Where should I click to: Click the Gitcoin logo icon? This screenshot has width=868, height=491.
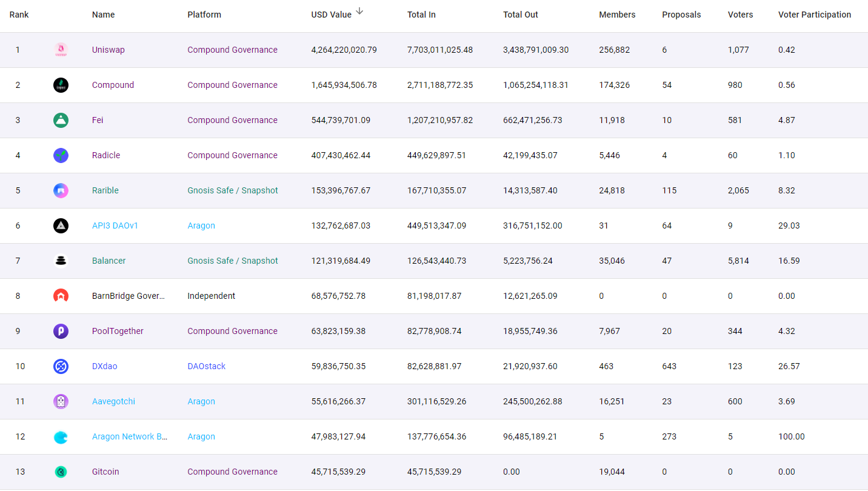61,472
